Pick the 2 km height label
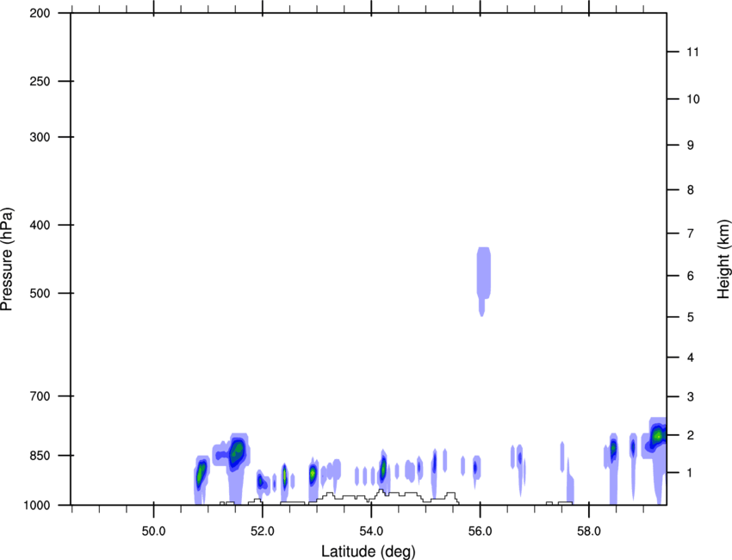The width and height of the screenshot is (732, 560). pyautogui.click(x=691, y=435)
